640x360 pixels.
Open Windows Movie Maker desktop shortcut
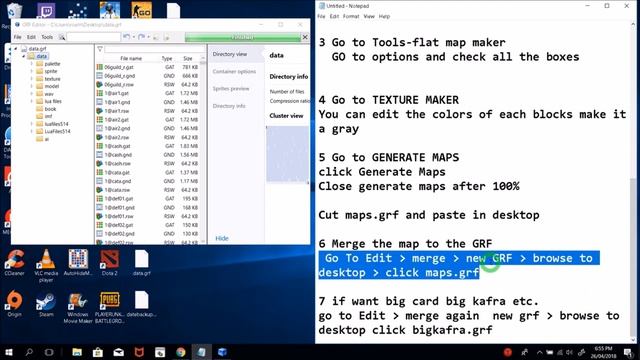(x=78, y=307)
